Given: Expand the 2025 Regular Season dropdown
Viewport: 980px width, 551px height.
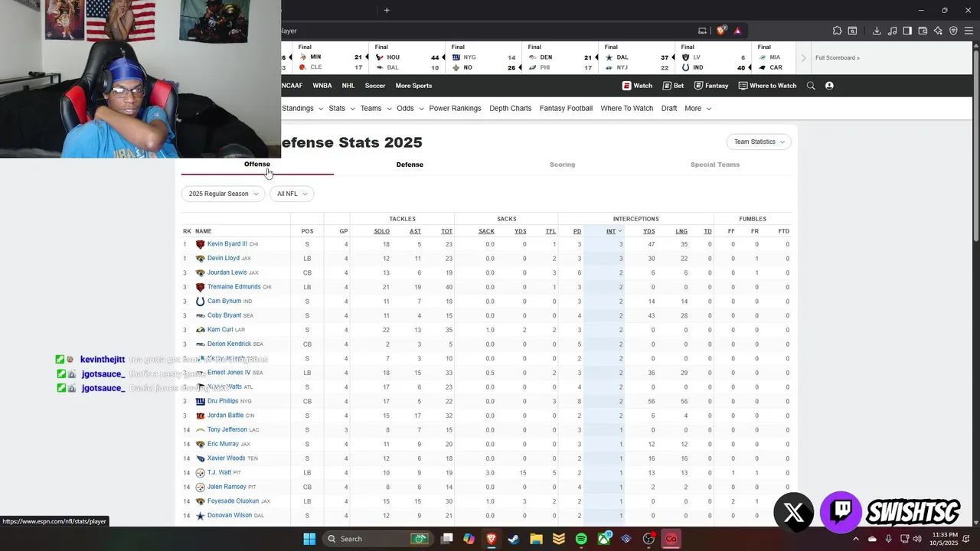Looking at the screenshot, I should pyautogui.click(x=224, y=194).
